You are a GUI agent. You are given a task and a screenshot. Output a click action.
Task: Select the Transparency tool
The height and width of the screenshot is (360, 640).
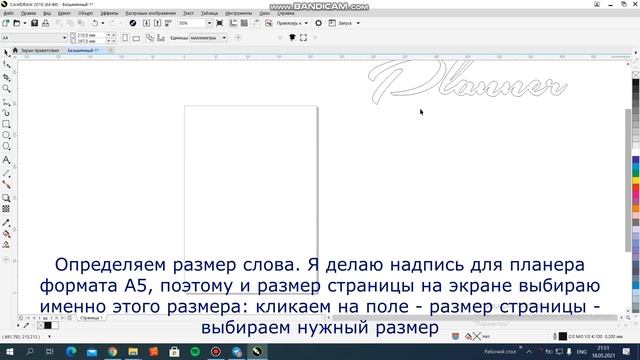(x=6, y=209)
